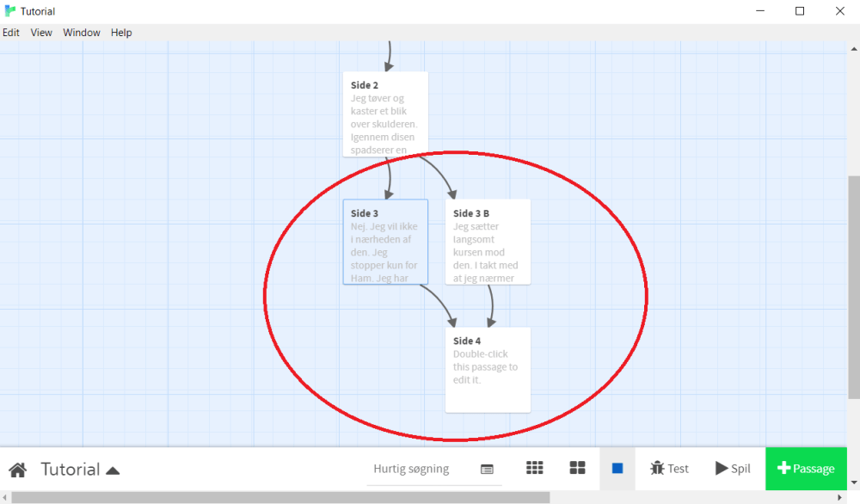The image size is (860, 504).
Task: Select the Side 3 B passage card
Action: click(488, 242)
